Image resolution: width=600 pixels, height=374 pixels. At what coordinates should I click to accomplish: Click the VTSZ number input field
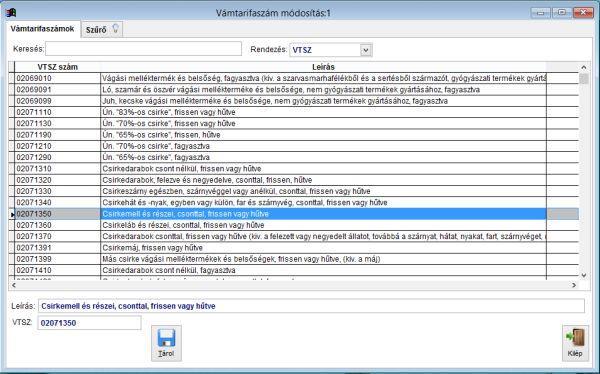click(x=89, y=322)
